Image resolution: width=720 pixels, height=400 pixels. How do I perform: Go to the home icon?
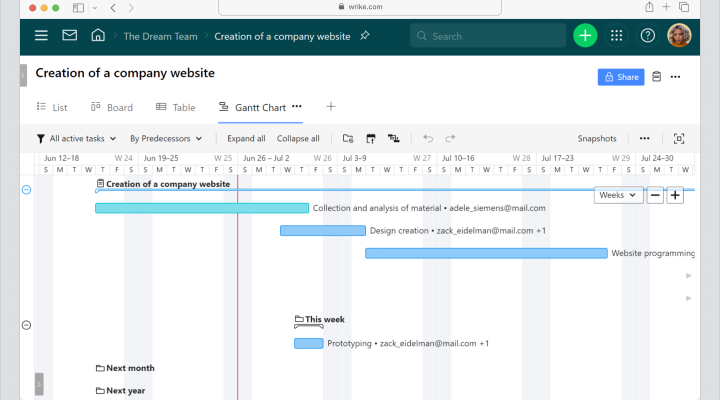point(97,36)
